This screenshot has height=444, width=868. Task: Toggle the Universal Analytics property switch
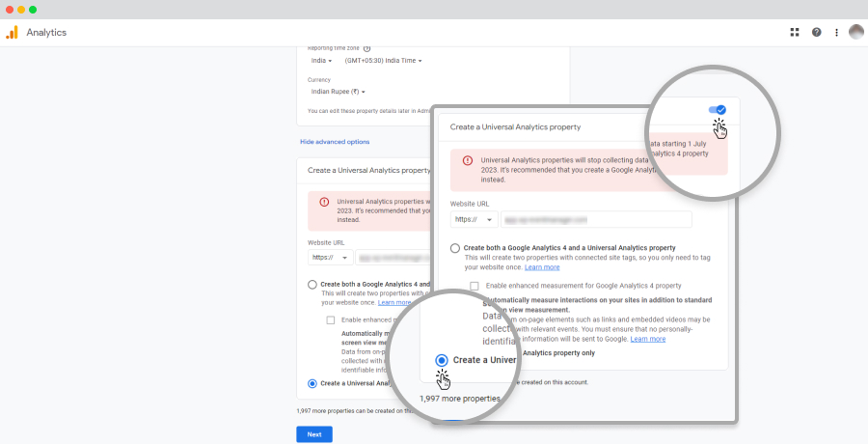(x=717, y=110)
